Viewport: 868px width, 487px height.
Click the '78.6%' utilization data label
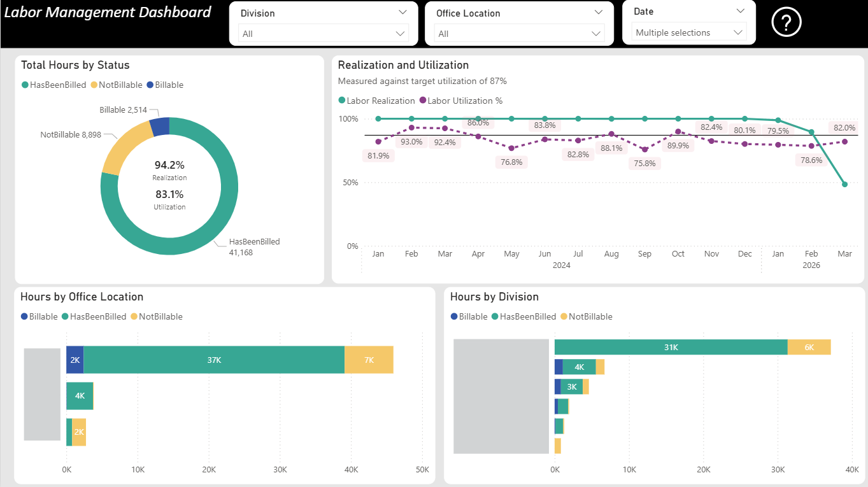click(811, 160)
